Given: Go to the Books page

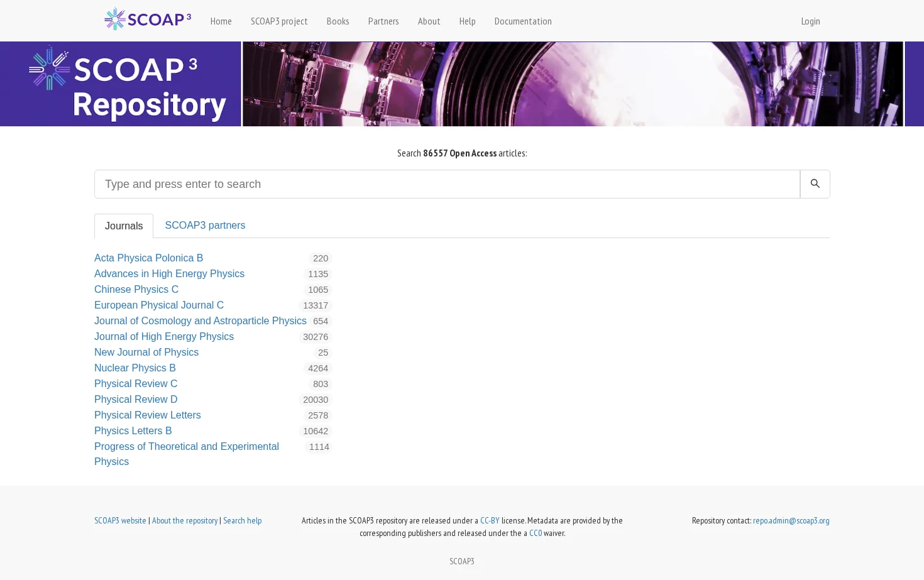Looking at the screenshot, I should (338, 21).
